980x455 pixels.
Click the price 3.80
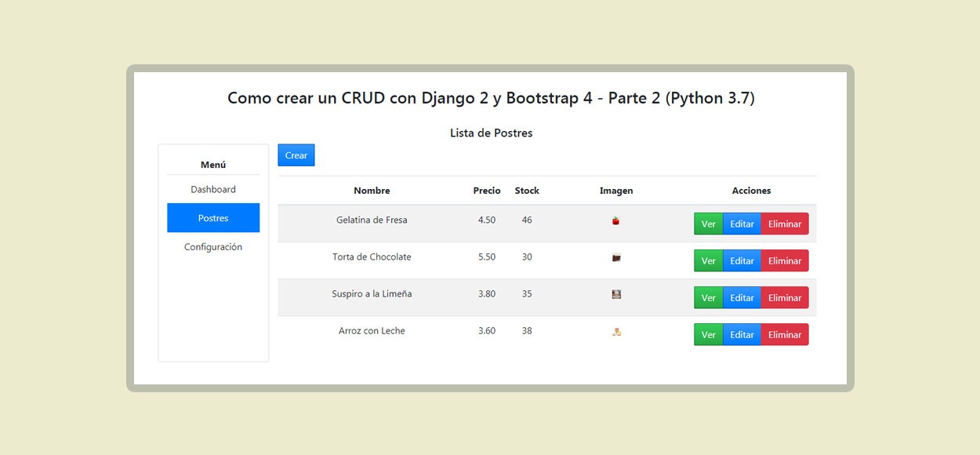(x=487, y=293)
